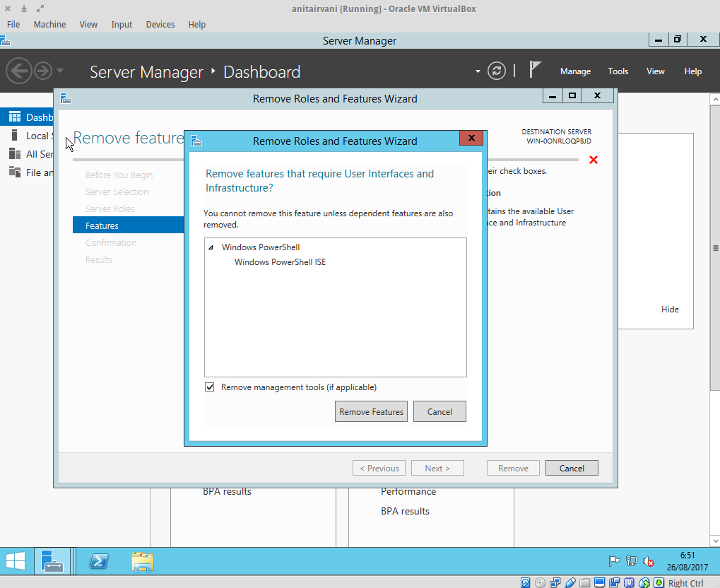The height and width of the screenshot is (588, 720).
Task: Click the Server Selection wizard step
Action: 117,192
